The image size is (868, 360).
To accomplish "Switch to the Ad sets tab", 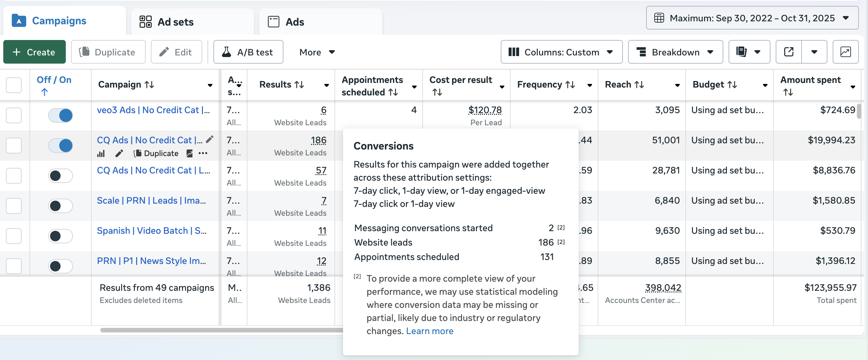I will (176, 22).
